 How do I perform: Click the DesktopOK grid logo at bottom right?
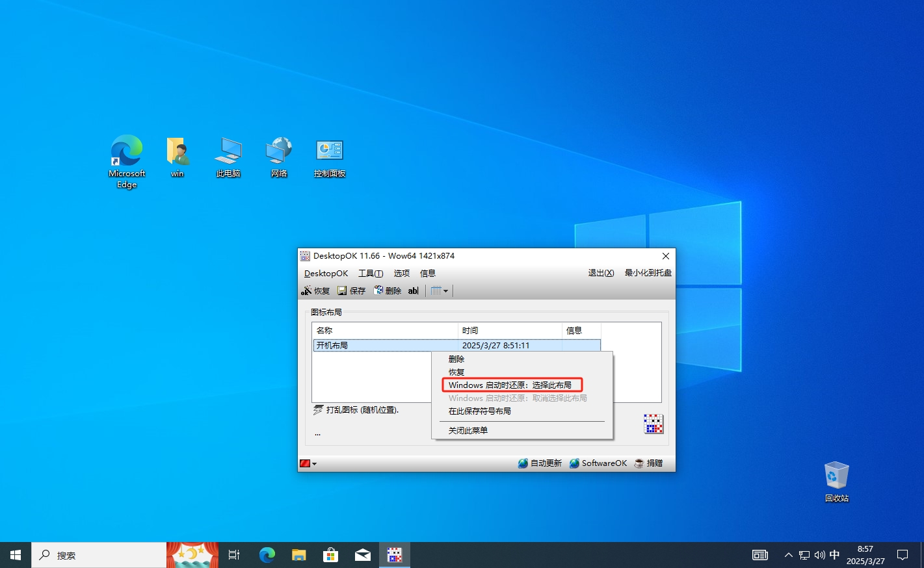[653, 424]
